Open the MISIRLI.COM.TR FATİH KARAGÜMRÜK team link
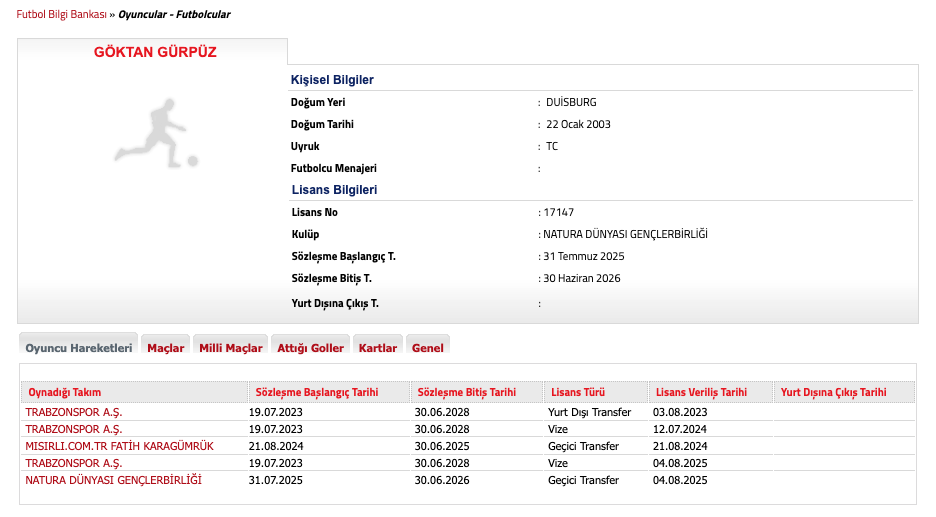 coord(119,446)
